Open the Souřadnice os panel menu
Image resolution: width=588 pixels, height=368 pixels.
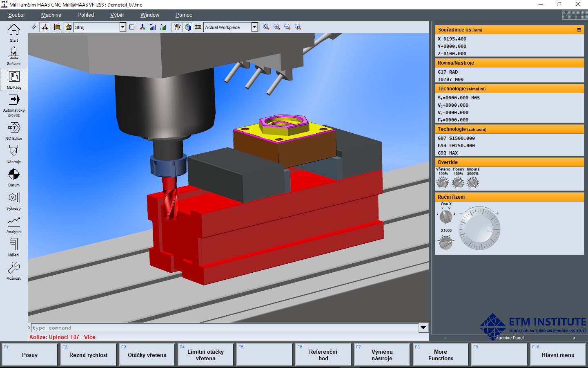coord(579,30)
